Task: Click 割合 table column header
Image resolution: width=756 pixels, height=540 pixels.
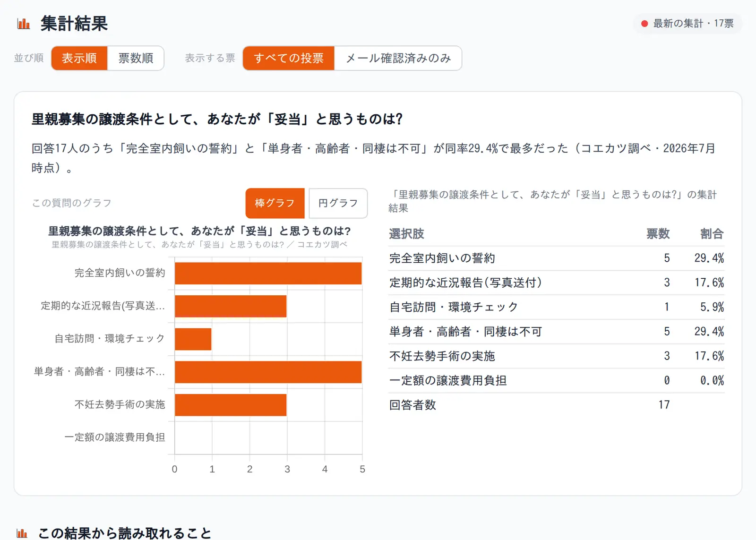Action: click(712, 234)
